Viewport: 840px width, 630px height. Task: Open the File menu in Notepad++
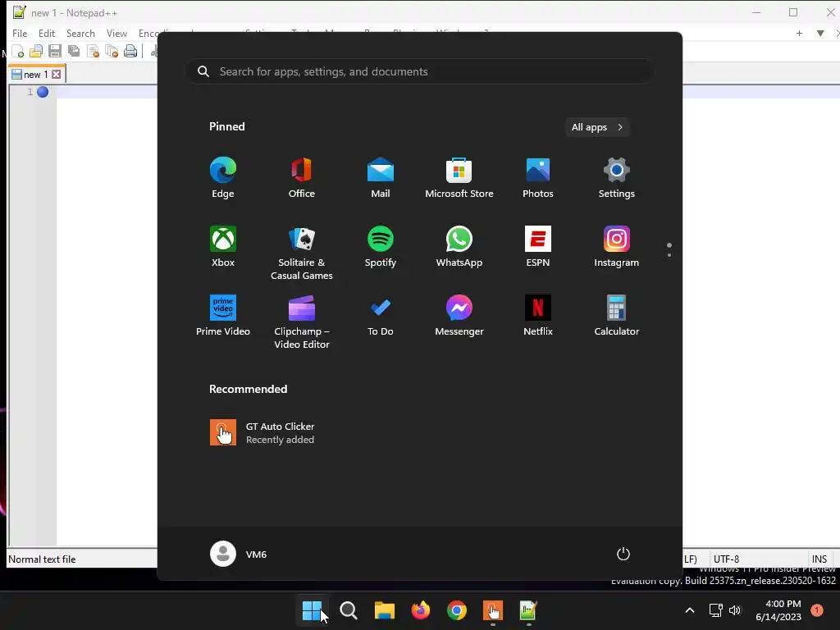coord(20,33)
